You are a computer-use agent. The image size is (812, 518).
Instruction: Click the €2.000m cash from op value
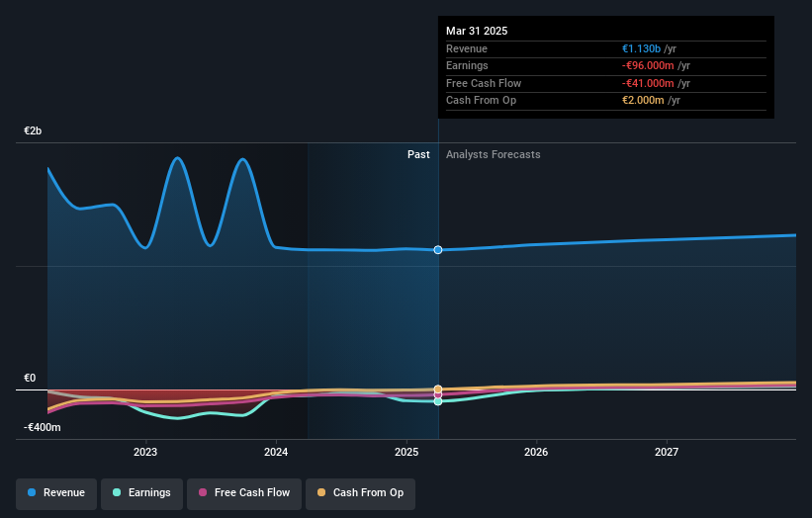(x=643, y=101)
